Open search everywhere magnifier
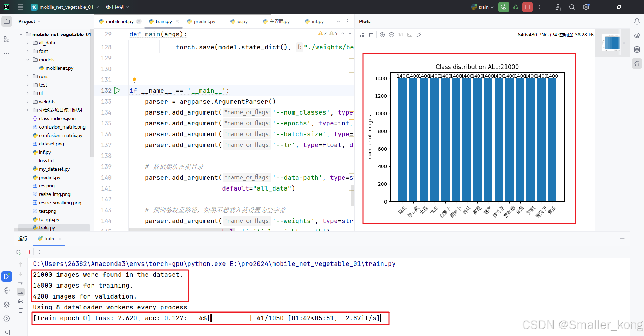The width and height of the screenshot is (644, 336). [x=572, y=7]
